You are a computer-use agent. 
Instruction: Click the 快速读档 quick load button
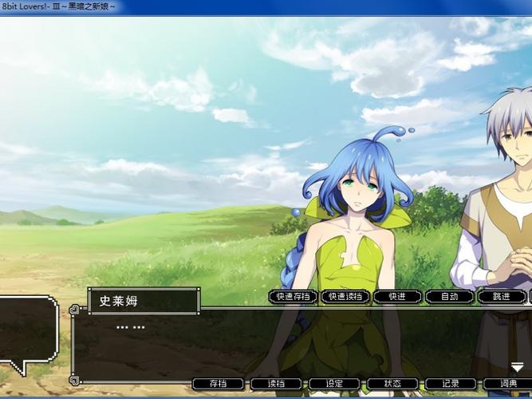[345, 296]
